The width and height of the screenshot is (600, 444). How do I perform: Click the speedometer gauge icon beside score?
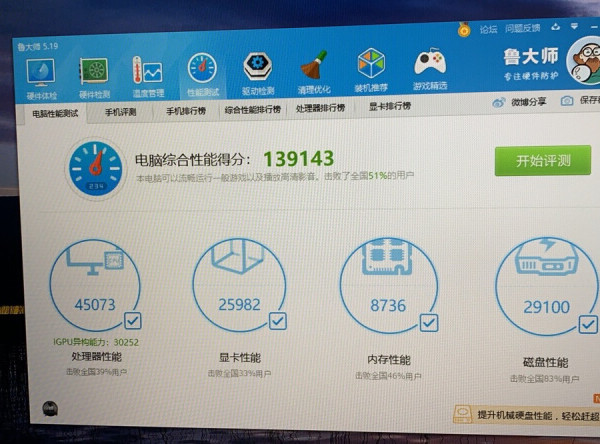(95, 169)
